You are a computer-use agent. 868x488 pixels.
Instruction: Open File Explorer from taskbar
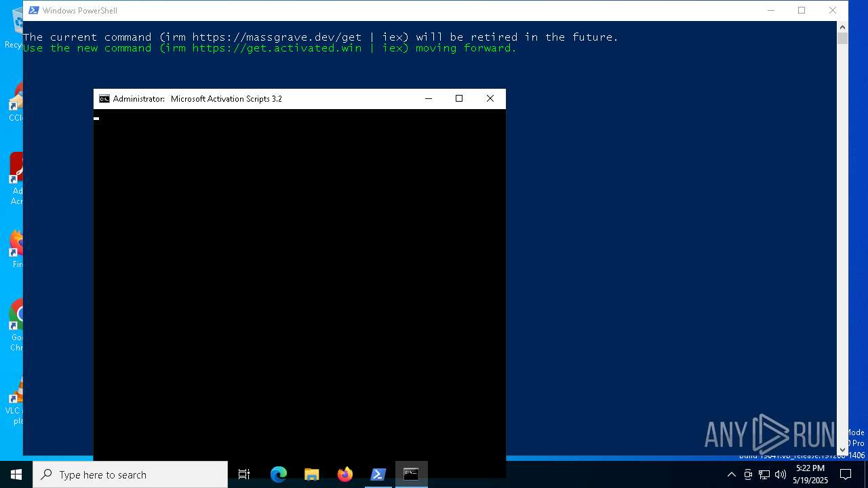(x=311, y=474)
